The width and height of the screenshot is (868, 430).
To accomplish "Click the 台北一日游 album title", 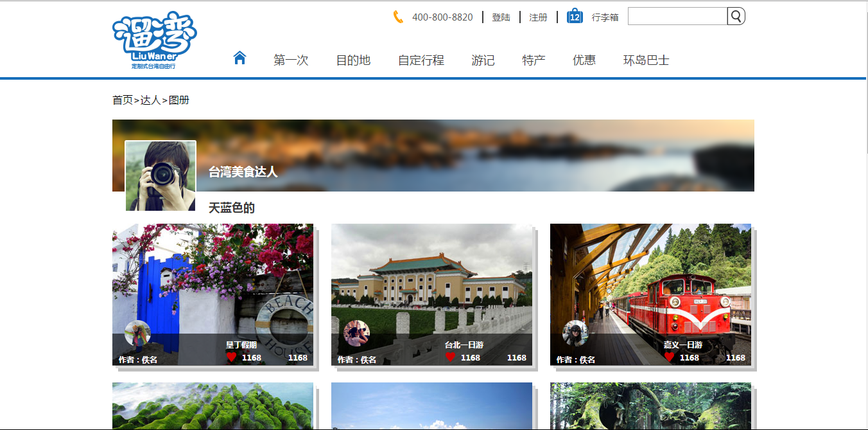I will 464,345.
